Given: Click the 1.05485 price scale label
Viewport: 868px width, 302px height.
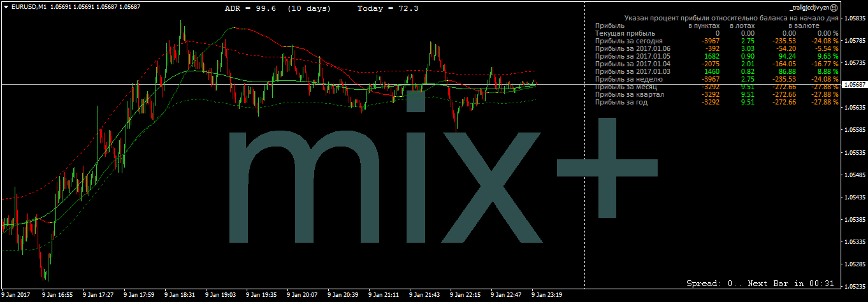Looking at the screenshot, I should (854, 175).
